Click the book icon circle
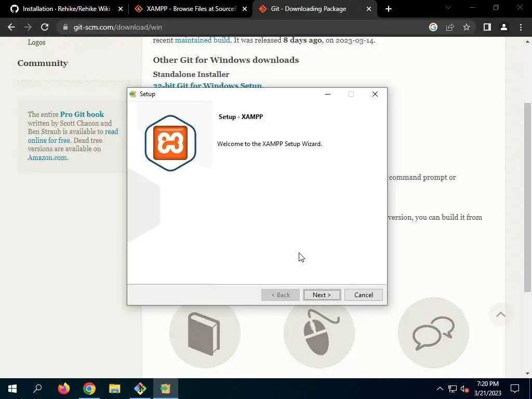The height and width of the screenshot is (399, 532). coord(205,332)
